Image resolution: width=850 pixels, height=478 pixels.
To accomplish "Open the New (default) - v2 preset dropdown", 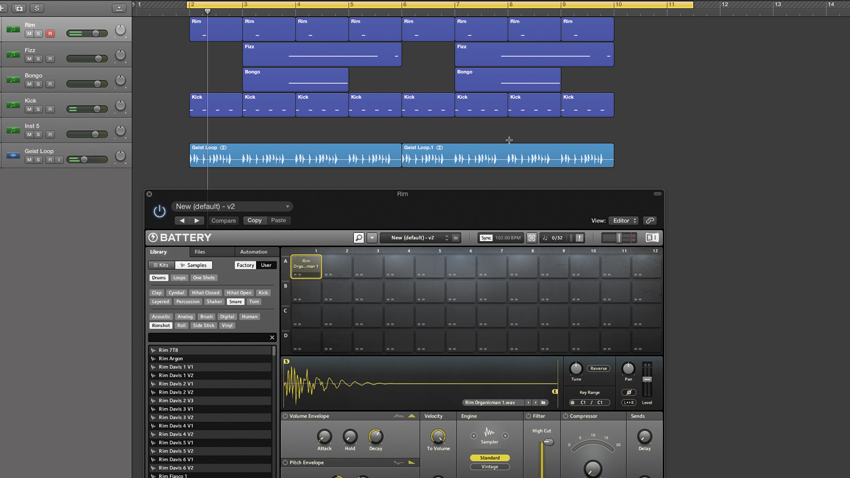I will pyautogui.click(x=232, y=206).
